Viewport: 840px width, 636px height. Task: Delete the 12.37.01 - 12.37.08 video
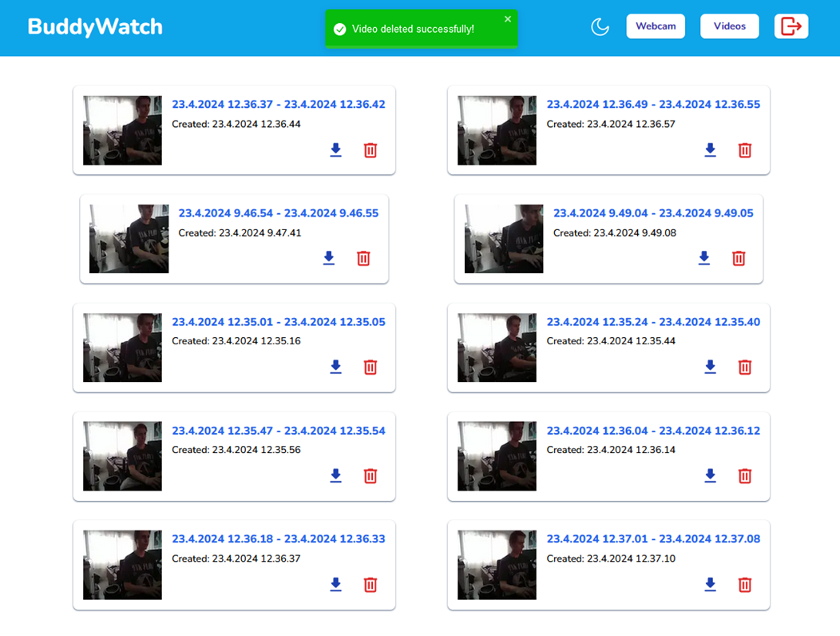coord(745,585)
